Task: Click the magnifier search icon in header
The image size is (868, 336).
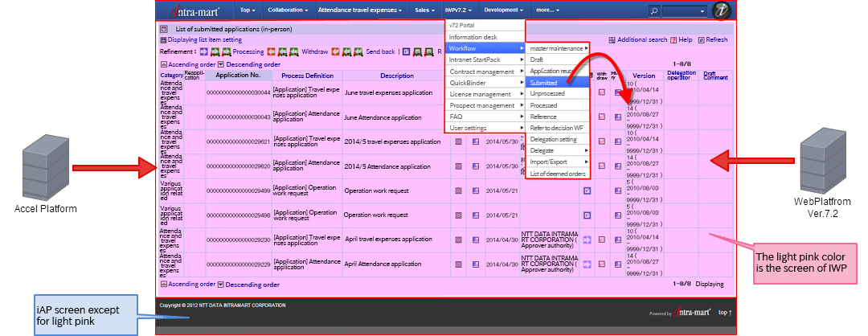Action: click(x=653, y=10)
